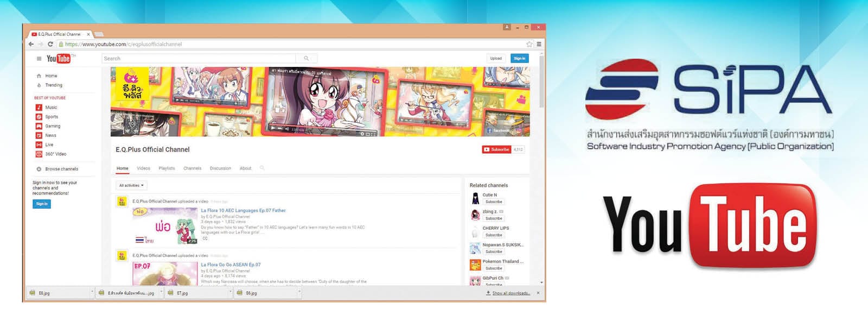Open the Gaming category icon in sidebar
Screen dimensions: 868x326
pyautogui.click(x=39, y=126)
